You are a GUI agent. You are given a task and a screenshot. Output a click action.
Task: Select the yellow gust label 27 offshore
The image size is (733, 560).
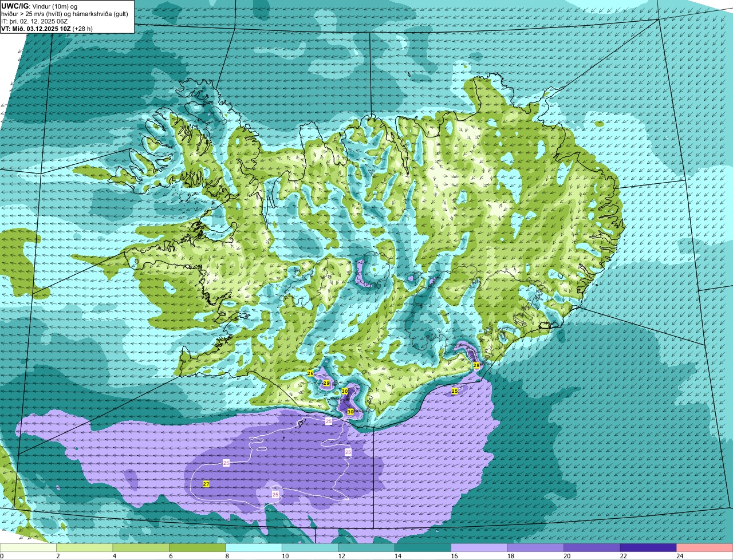coord(206,484)
